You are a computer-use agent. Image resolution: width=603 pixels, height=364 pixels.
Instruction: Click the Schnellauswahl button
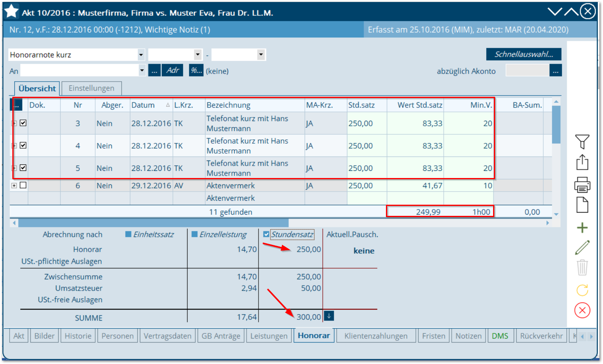[x=524, y=54]
